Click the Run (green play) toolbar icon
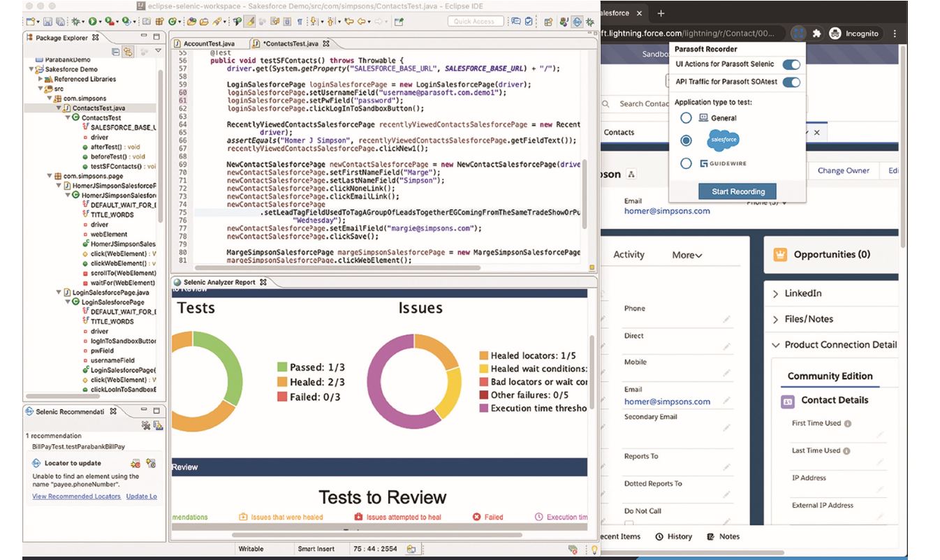The image size is (940, 560). (x=92, y=22)
